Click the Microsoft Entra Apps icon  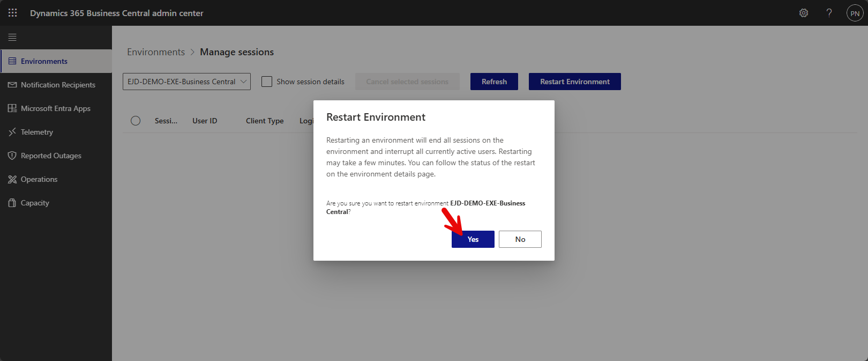click(12, 108)
